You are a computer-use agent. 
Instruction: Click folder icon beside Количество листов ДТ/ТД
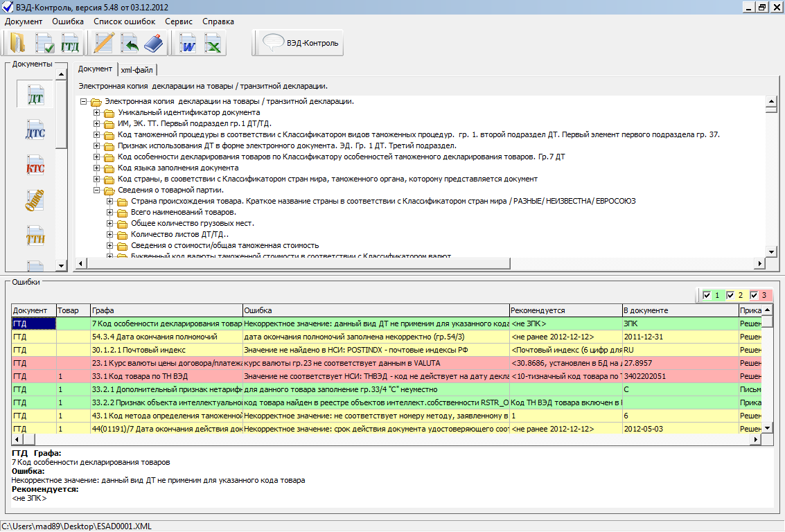(122, 235)
